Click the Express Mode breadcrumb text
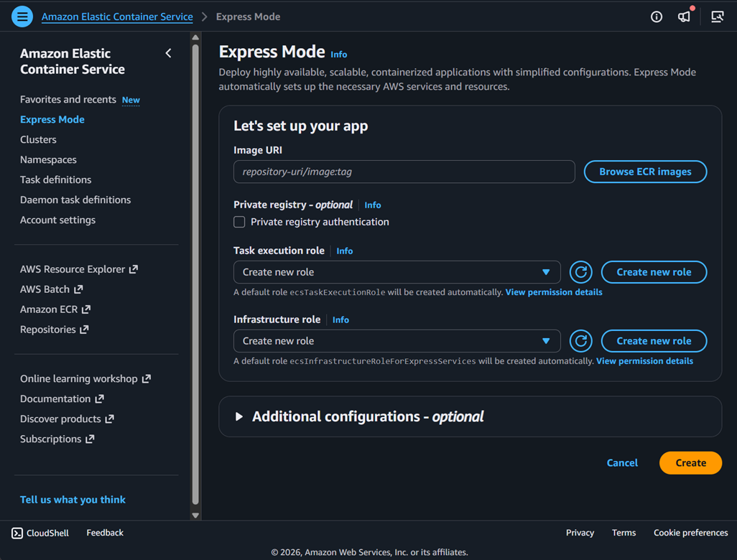 pos(248,17)
